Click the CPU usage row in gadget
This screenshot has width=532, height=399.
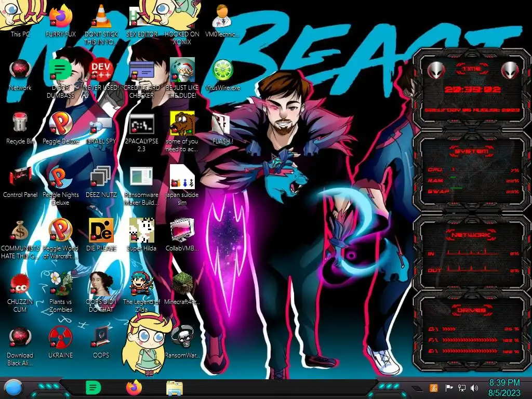[473, 170]
